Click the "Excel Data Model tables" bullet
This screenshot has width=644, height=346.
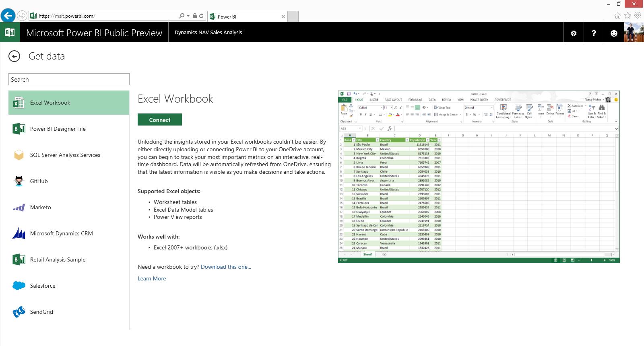[183, 210]
